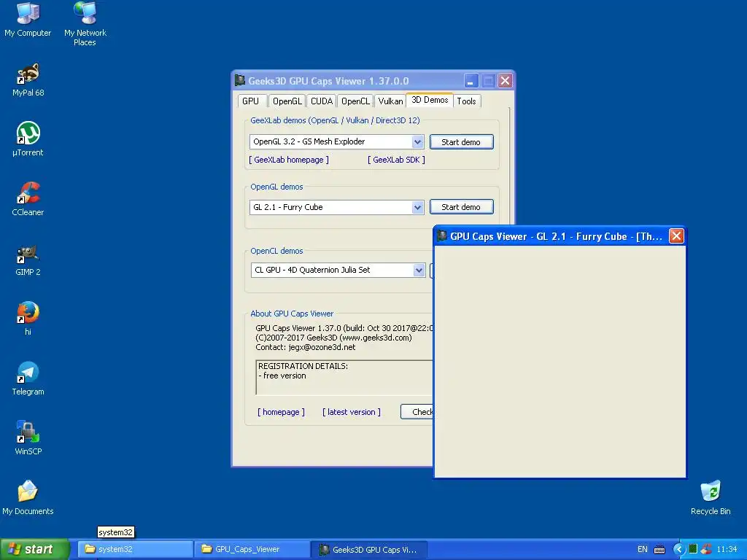Open the GeeXLab homepage link
This screenshot has height=560, width=747.
(x=289, y=160)
